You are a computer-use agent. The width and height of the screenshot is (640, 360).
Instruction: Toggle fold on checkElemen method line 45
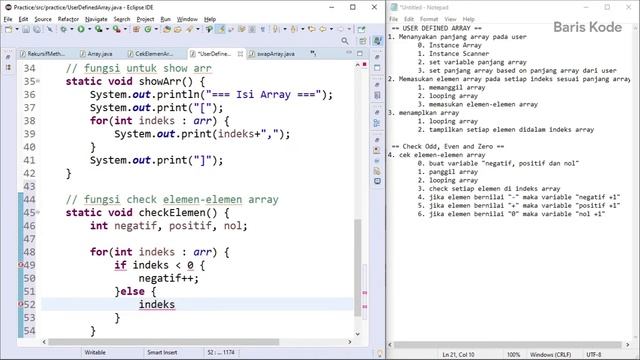click(38, 212)
